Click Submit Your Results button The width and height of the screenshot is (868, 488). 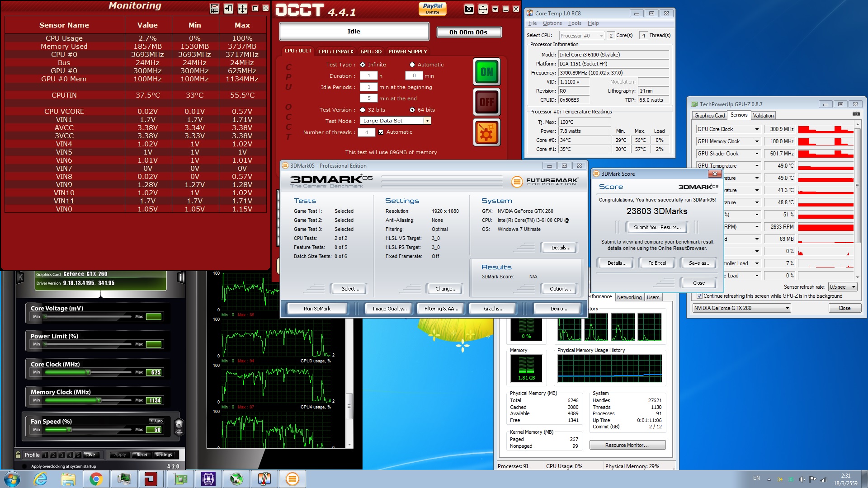656,227
